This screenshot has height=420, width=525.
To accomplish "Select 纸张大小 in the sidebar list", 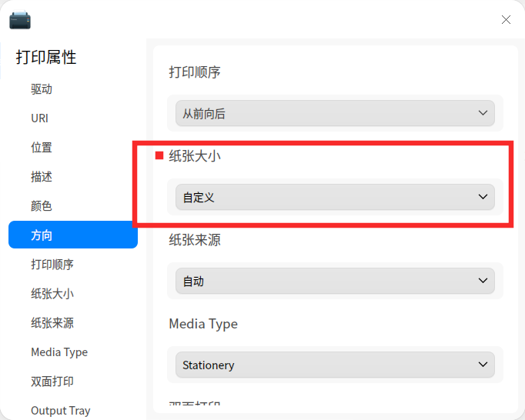I will [x=73, y=294].
